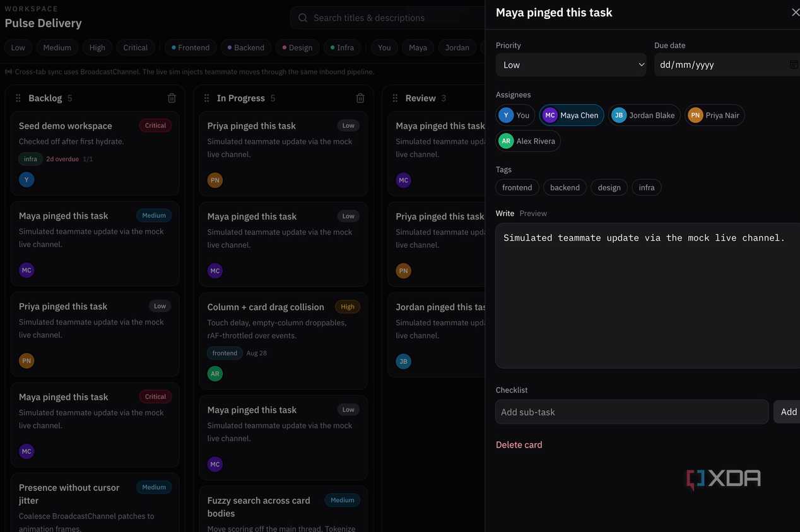Click AR avatar on Column + card drag collision

[x=215, y=374]
